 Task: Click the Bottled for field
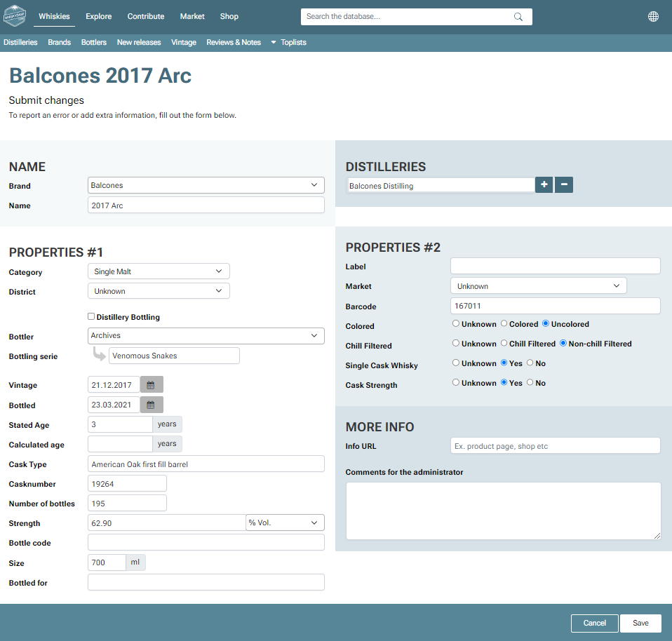click(206, 582)
